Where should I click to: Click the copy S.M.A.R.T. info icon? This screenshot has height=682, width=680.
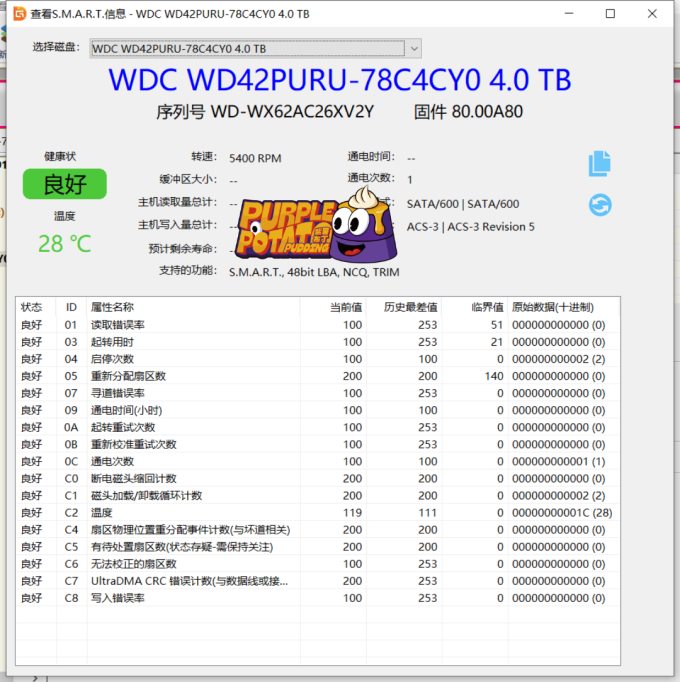(600, 164)
